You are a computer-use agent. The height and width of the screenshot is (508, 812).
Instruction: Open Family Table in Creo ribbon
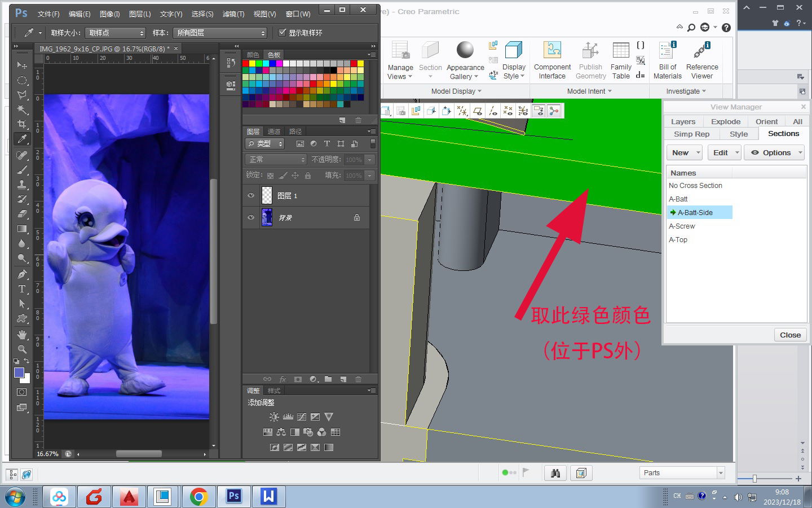pos(621,60)
